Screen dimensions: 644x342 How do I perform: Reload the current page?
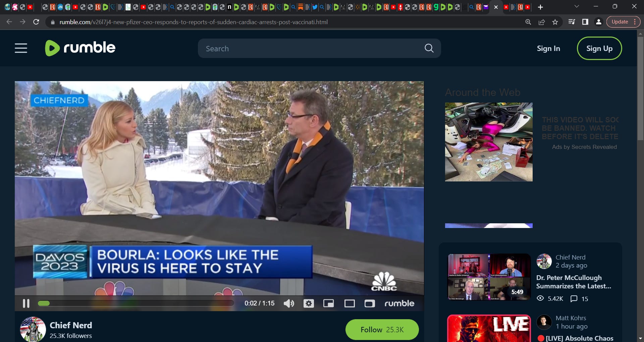36,22
